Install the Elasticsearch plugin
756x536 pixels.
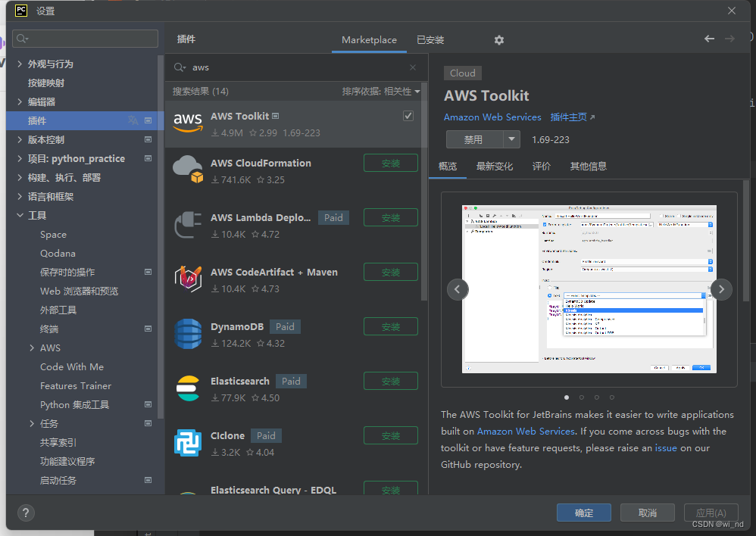coord(391,382)
